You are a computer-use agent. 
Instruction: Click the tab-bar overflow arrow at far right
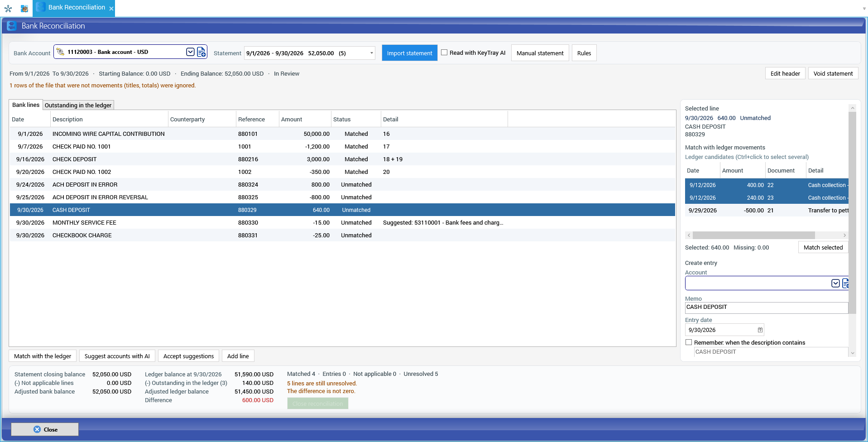click(864, 8)
